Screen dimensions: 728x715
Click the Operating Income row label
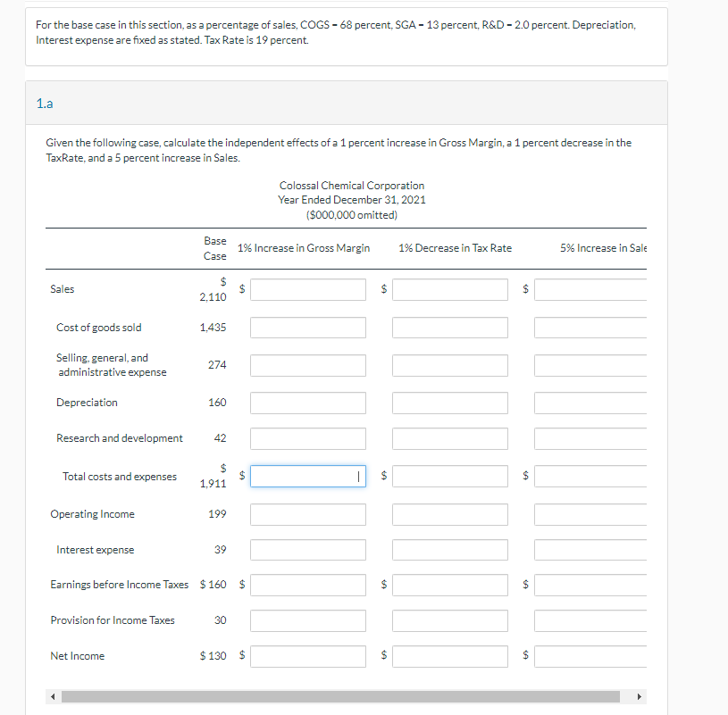[x=92, y=514]
